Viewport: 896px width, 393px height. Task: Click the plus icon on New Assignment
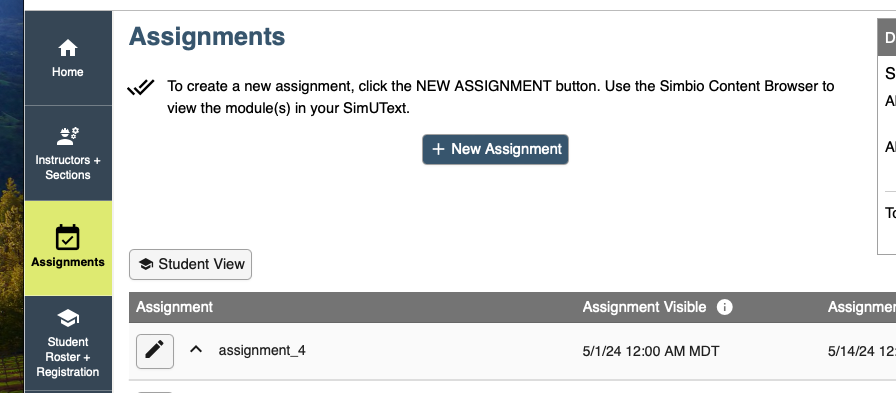(x=438, y=149)
